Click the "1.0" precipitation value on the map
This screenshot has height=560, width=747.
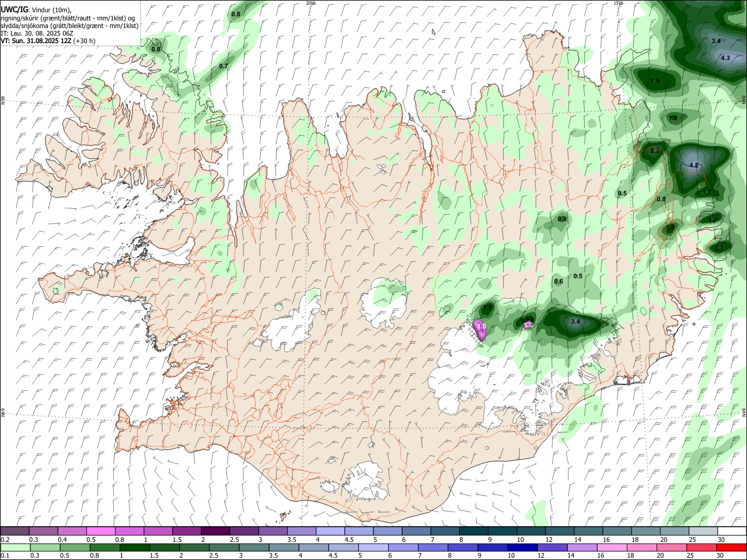(x=673, y=118)
